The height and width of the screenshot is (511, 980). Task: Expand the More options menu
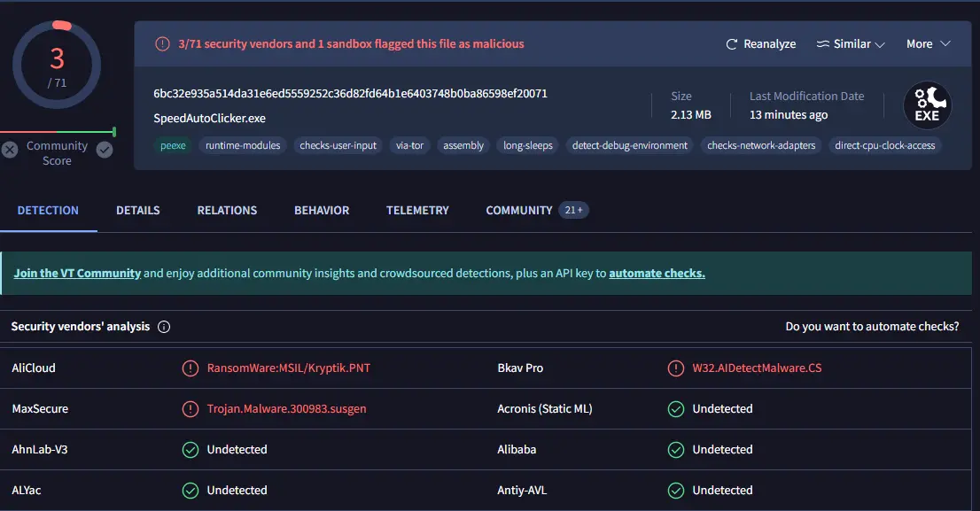click(928, 44)
